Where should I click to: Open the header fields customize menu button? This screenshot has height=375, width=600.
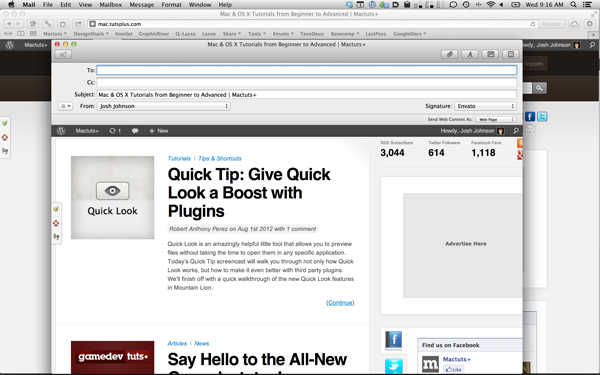coord(65,106)
